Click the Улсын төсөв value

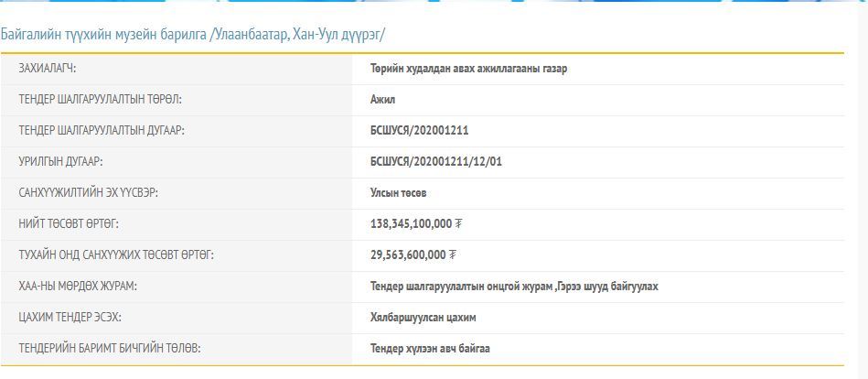[x=398, y=193]
